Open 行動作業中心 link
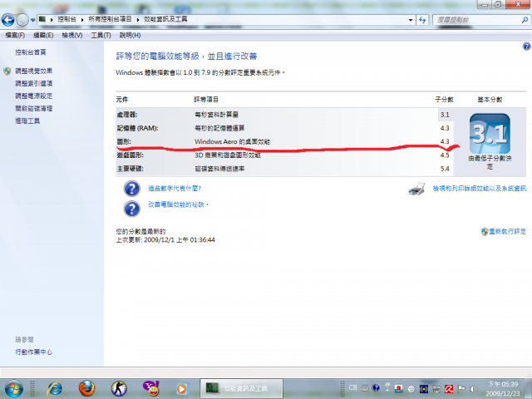532x399 pixels. pos(33,352)
